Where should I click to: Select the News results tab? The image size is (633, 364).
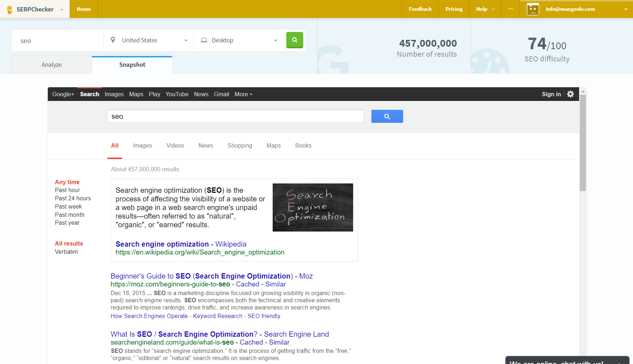[206, 145]
